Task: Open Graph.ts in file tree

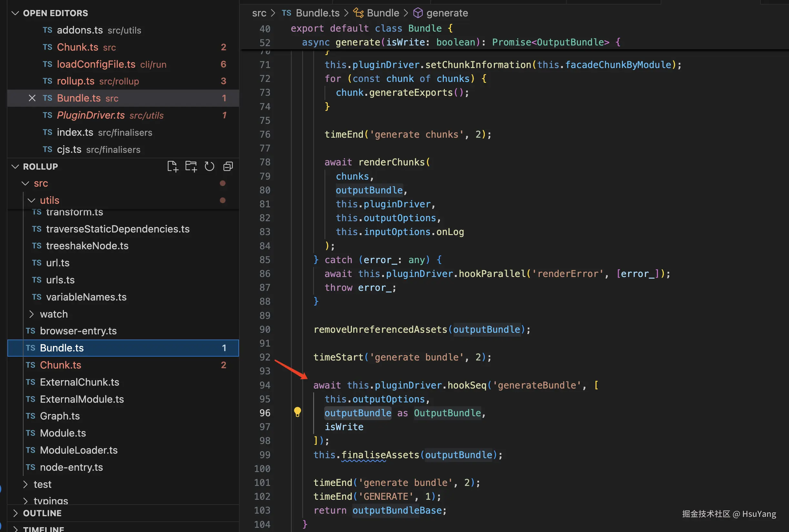Action: (x=60, y=416)
